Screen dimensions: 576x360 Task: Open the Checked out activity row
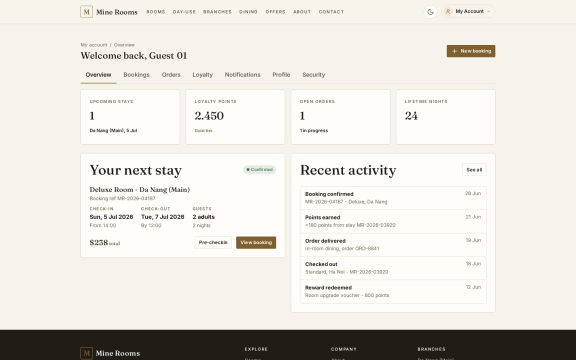click(393, 268)
